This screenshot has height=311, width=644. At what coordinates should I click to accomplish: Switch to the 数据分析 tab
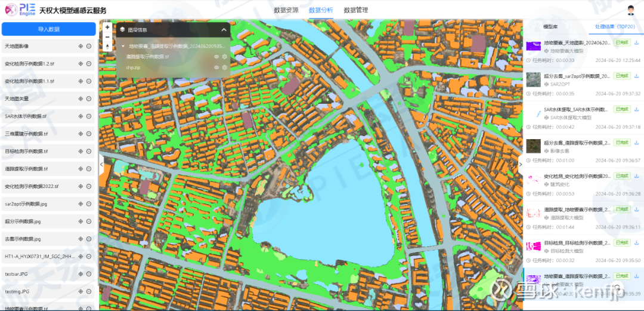tap(321, 10)
